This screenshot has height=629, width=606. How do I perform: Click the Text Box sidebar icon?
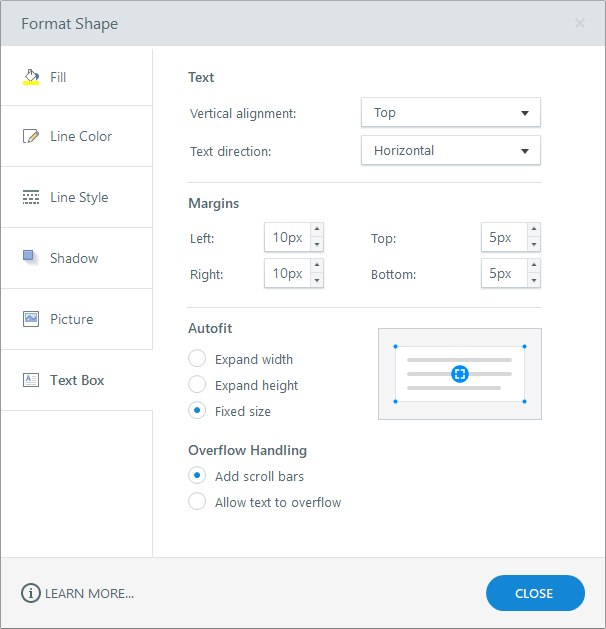[x=31, y=380]
